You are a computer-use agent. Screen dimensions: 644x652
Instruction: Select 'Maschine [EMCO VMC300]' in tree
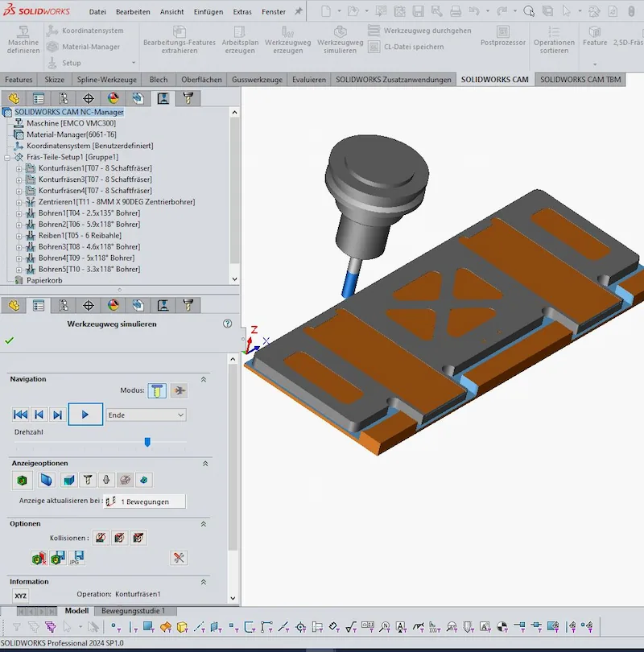click(71, 123)
